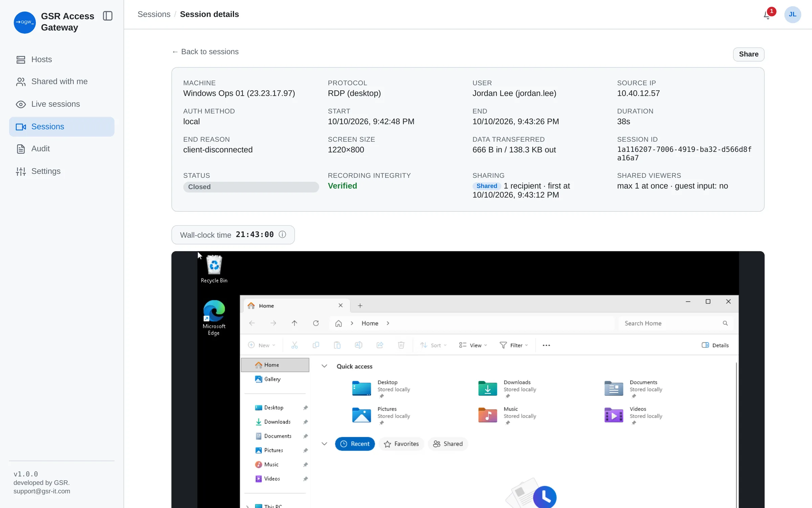812x508 pixels.
Task: Select the Microsoft Edge desktop shortcut
Action: tap(214, 318)
